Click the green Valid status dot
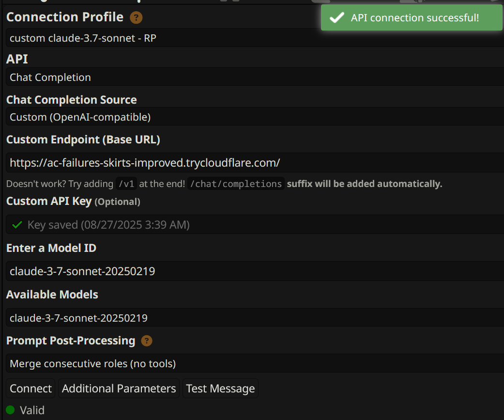The width and height of the screenshot is (504, 420). 10,410
